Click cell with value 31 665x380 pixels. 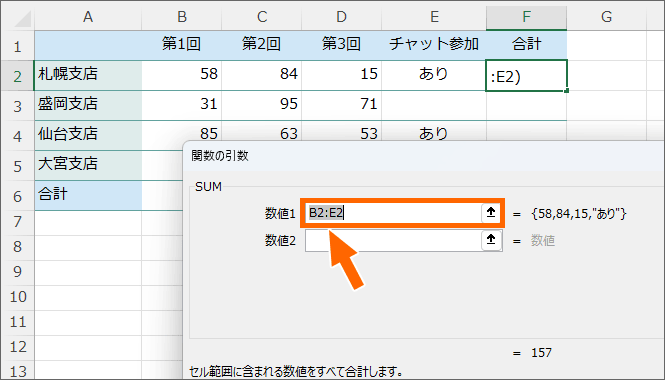pyautogui.click(x=182, y=105)
